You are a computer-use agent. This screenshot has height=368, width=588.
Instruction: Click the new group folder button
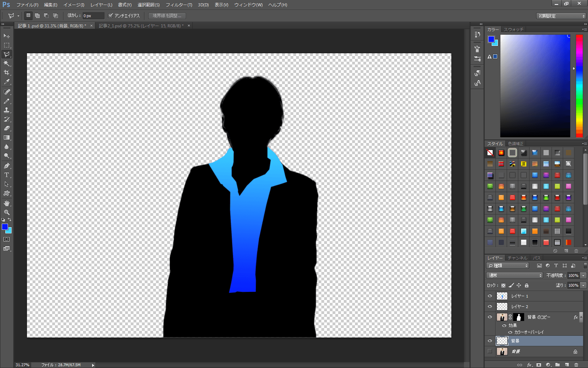click(x=558, y=365)
